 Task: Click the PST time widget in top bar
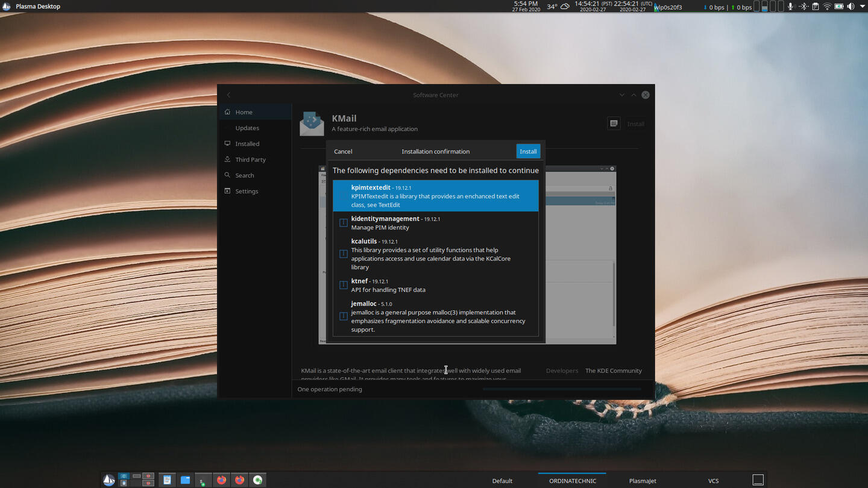point(593,7)
